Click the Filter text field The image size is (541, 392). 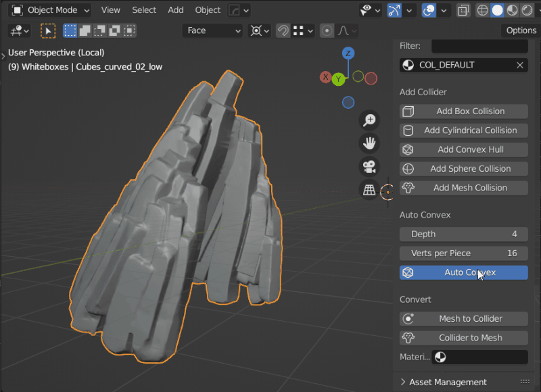click(x=479, y=46)
